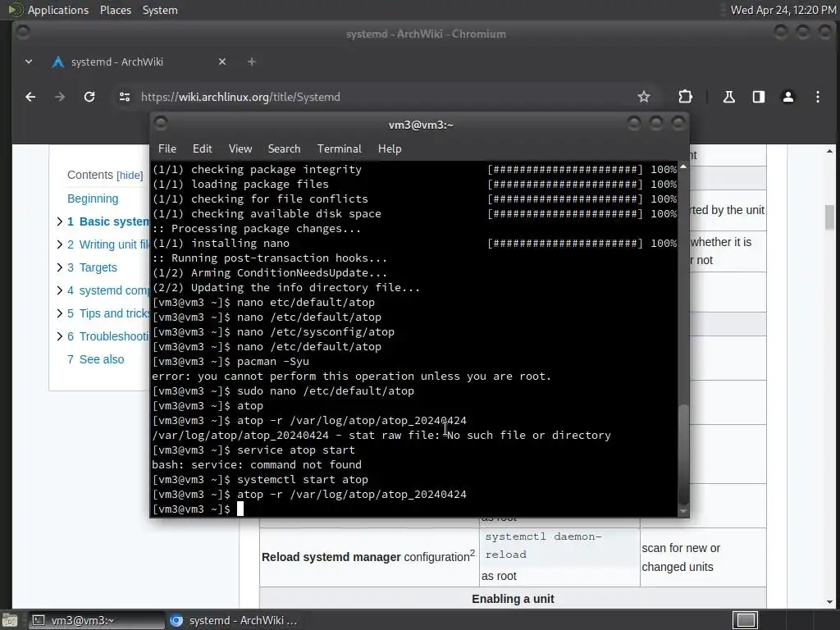Open the Places menu
840x630 pixels.
[115, 10]
